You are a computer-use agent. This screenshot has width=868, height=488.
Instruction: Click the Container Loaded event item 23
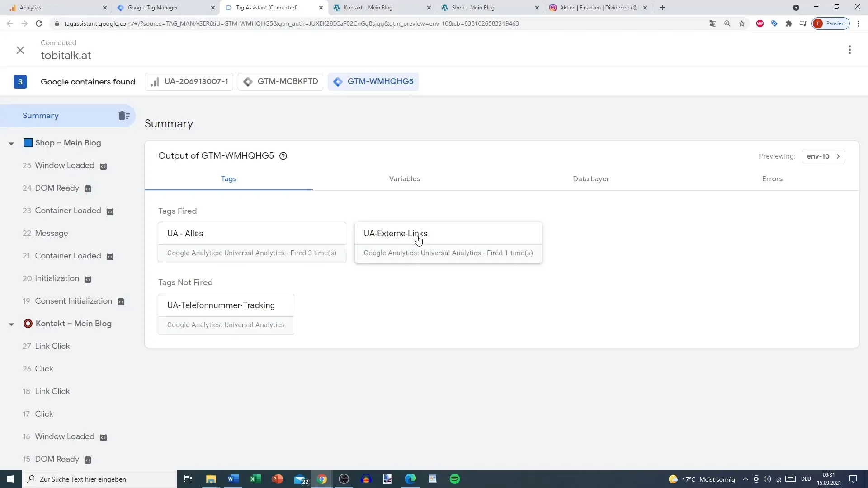click(68, 210)
